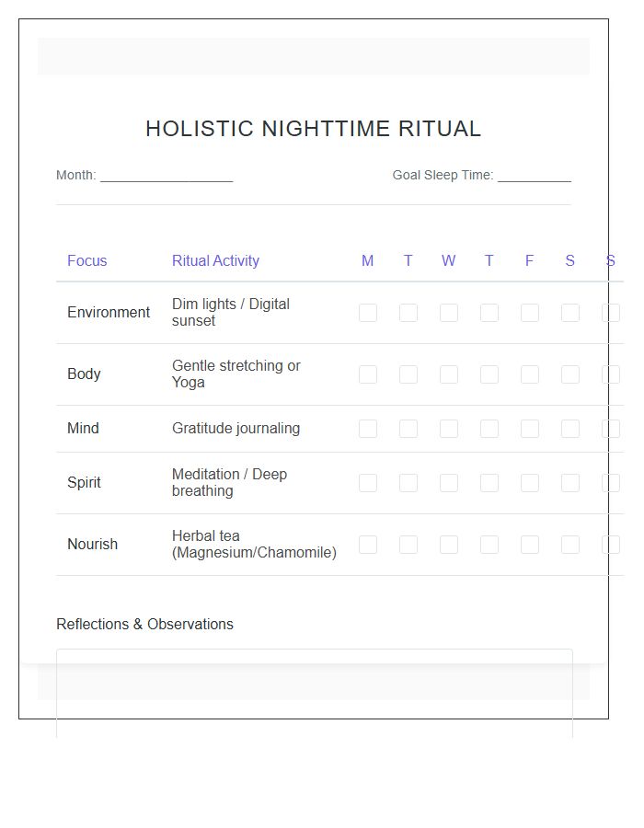Click inside the Reflections text box

coord(315,693)
